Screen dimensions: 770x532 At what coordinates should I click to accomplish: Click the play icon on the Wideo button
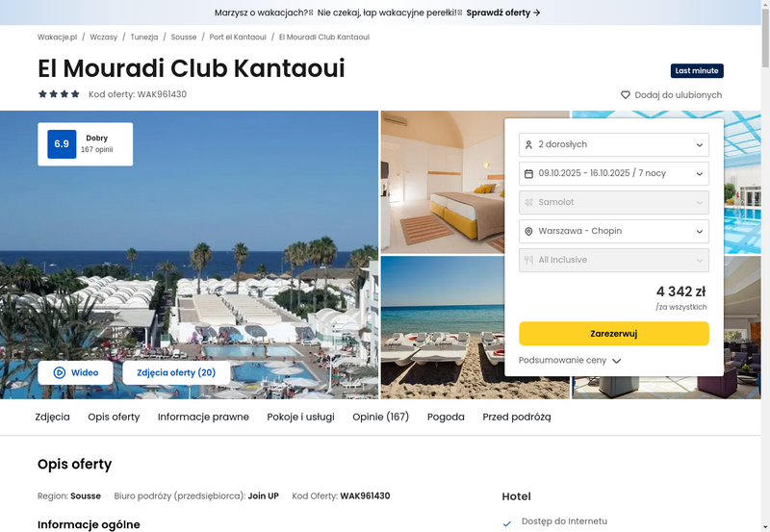point(60,372)
